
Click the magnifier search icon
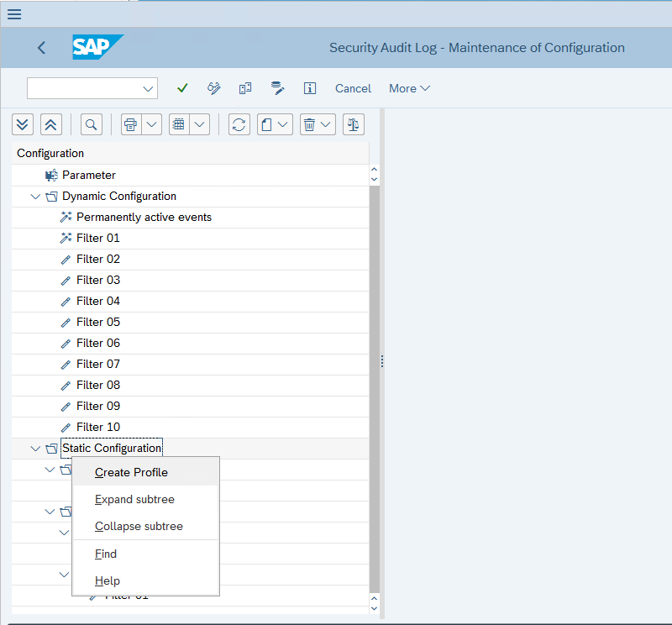92,124
